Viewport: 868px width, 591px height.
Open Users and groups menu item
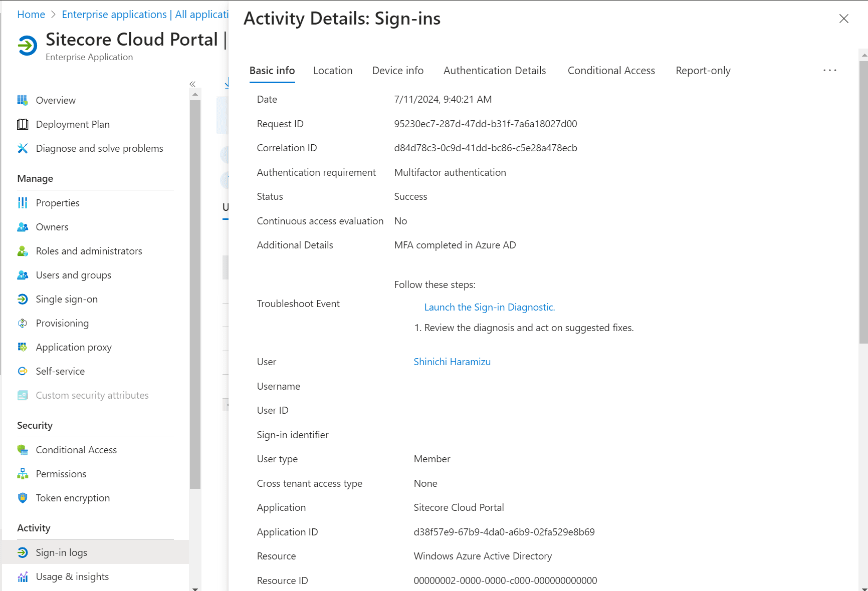click(x=73, y=275)
